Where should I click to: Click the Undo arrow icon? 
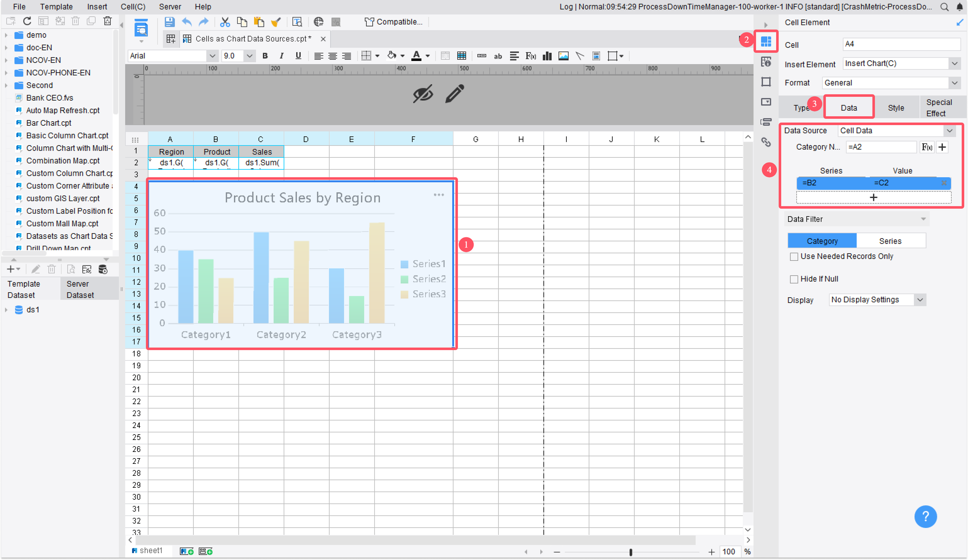(187, 22)
